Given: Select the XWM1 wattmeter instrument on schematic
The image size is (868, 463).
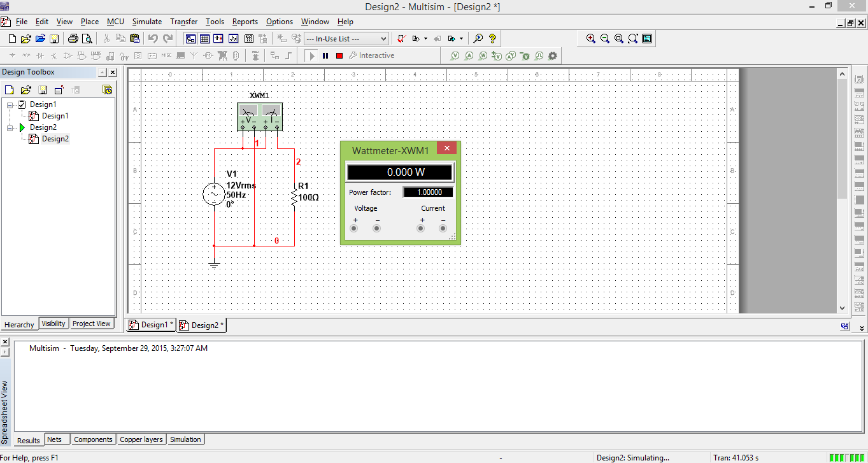Looking at the screenshot, I should coord(259,117).
